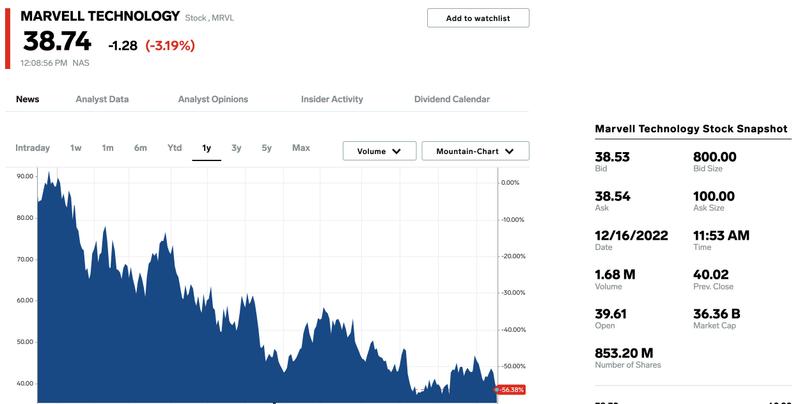Open the Volume dropdown
Image resolution: width=800 pixels, height=404 pixels.
point(380,151)
